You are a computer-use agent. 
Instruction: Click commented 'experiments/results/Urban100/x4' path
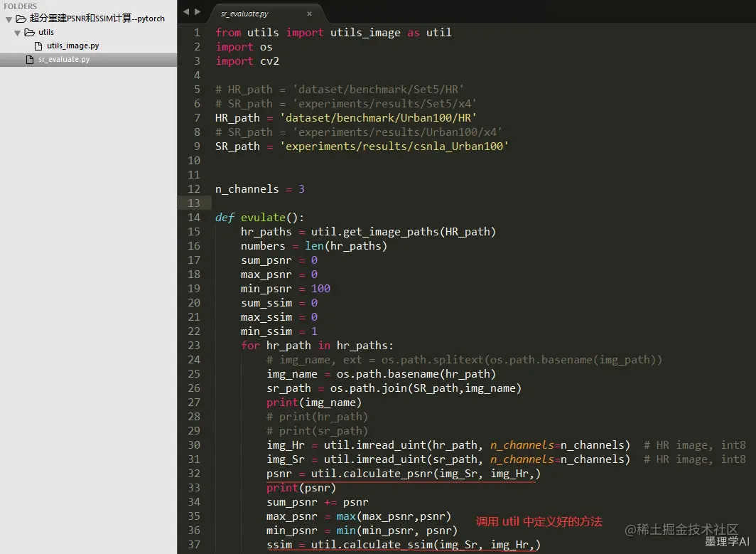click(x=397, y=132)
